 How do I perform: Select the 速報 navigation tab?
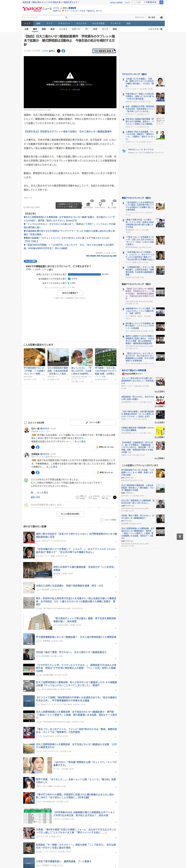(38, 24)
